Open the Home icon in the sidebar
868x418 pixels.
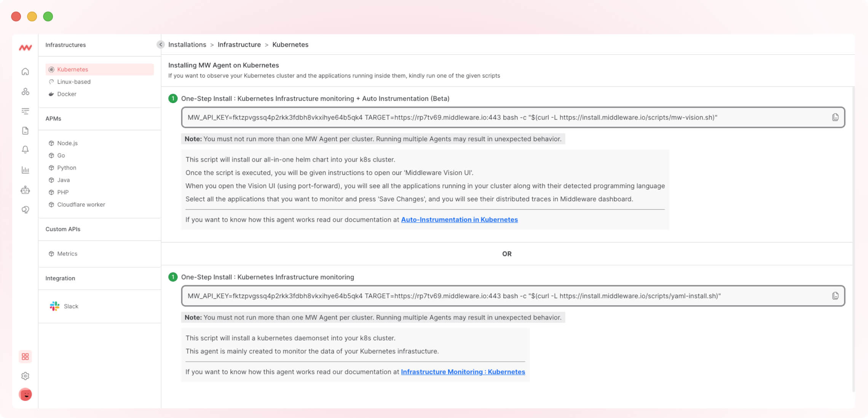tap(25, 71)
